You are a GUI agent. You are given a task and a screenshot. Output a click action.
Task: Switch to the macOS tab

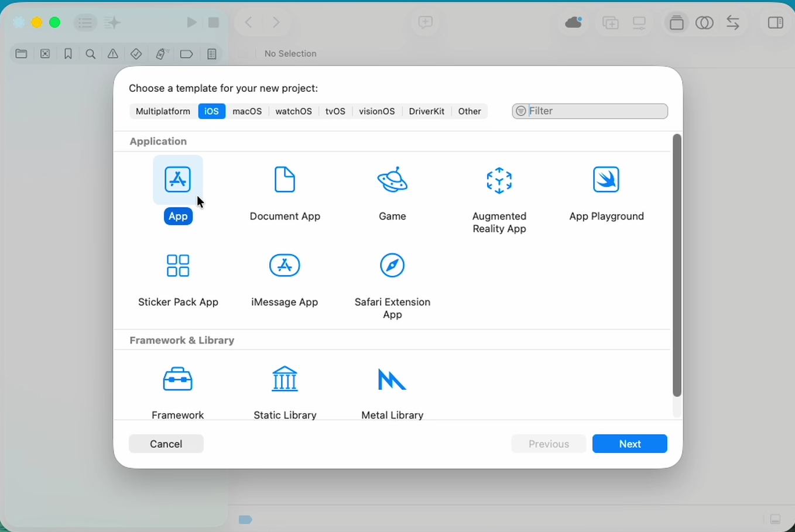click(x=247, y=111)
